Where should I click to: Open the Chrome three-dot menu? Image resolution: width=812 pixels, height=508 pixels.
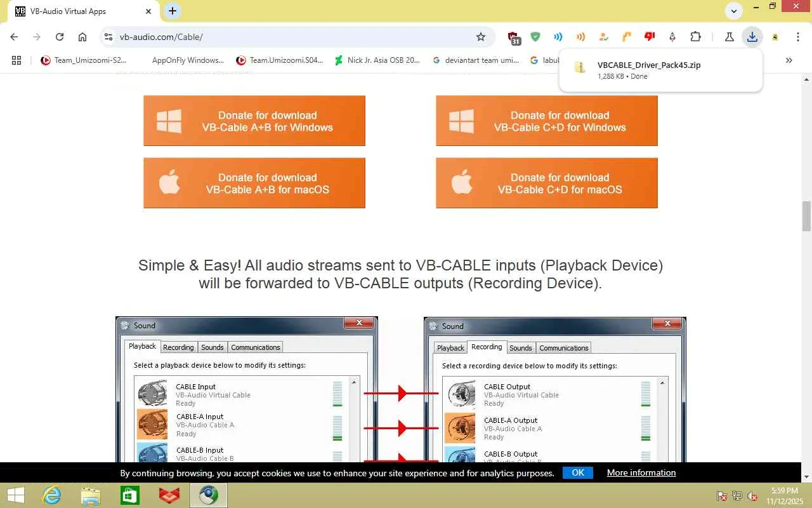click(x=798, y=37)
